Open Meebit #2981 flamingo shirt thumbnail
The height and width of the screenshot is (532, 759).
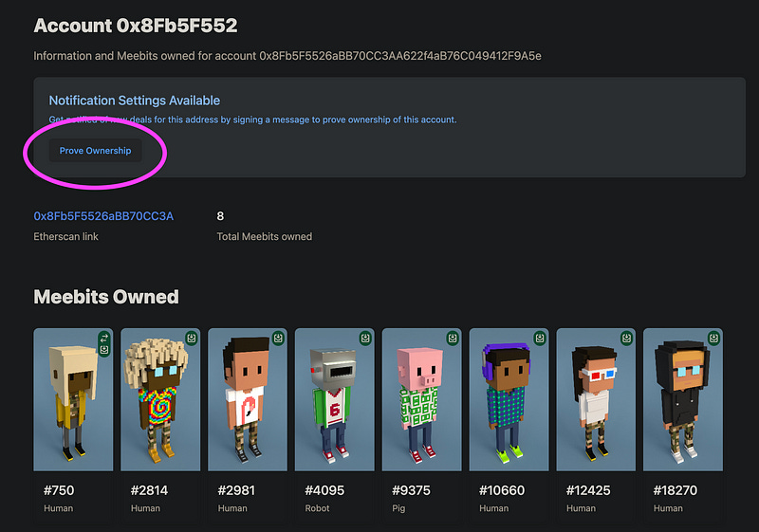[x=248, y=399]
